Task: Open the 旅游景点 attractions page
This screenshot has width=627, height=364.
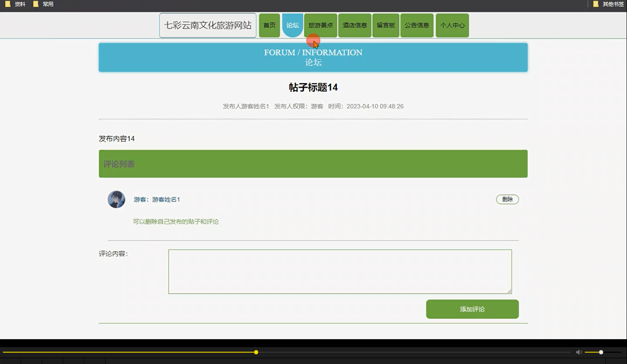Action: pos(321,25)
